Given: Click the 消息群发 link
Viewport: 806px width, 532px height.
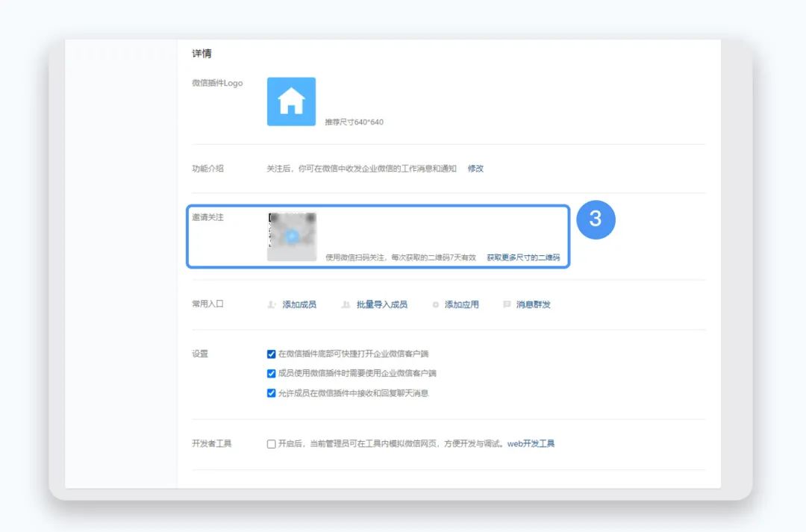Looking at the screenshot, I should [x=533, y=305].
